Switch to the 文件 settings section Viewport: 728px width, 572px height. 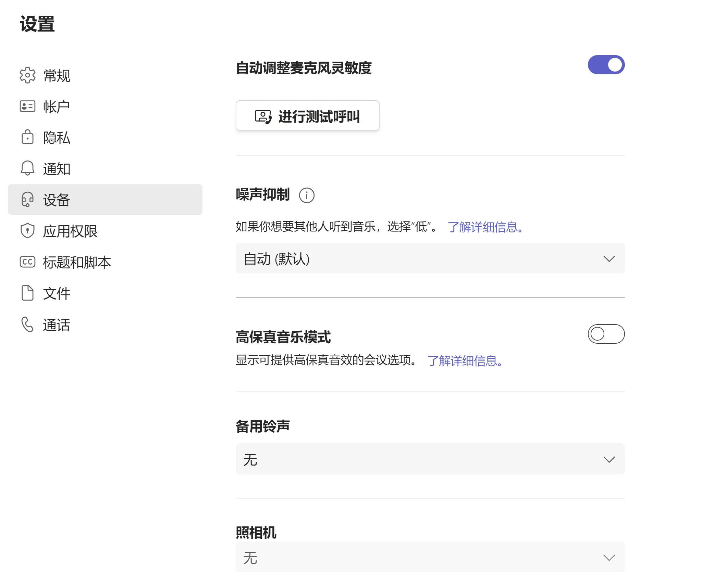click(57, 293)
